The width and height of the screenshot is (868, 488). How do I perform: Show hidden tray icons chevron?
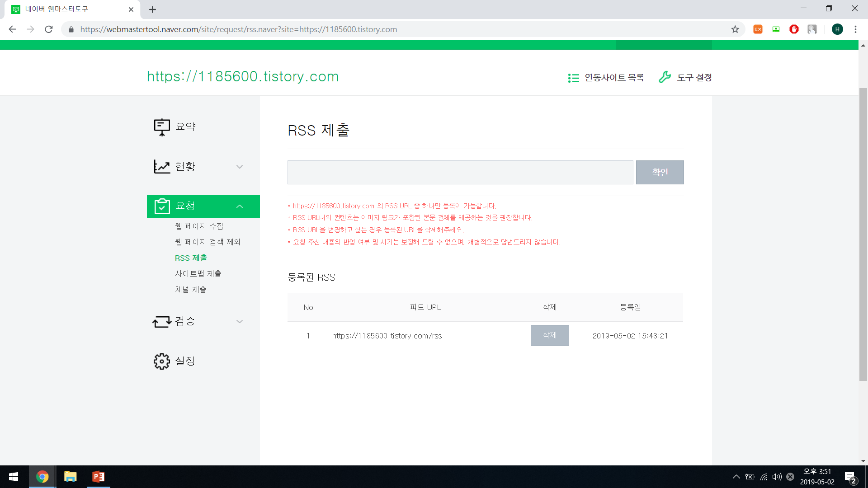(736, 477)
